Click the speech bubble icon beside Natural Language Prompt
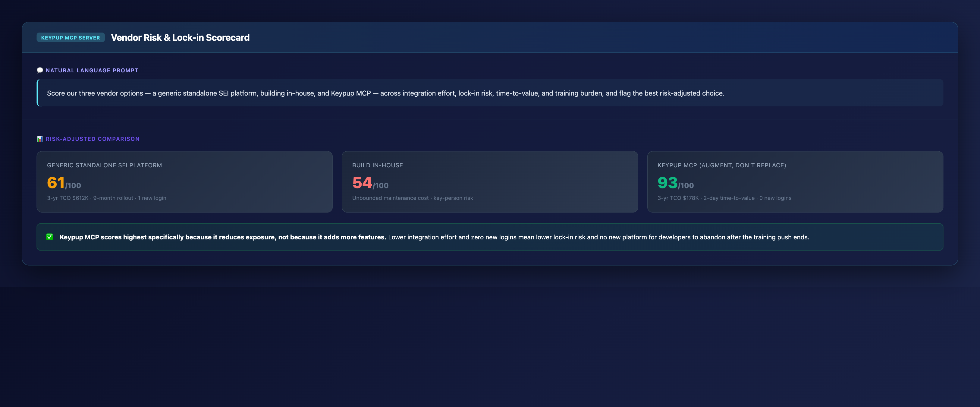The height and width of the screenshot is (407, 980). (x=39, y=71)
